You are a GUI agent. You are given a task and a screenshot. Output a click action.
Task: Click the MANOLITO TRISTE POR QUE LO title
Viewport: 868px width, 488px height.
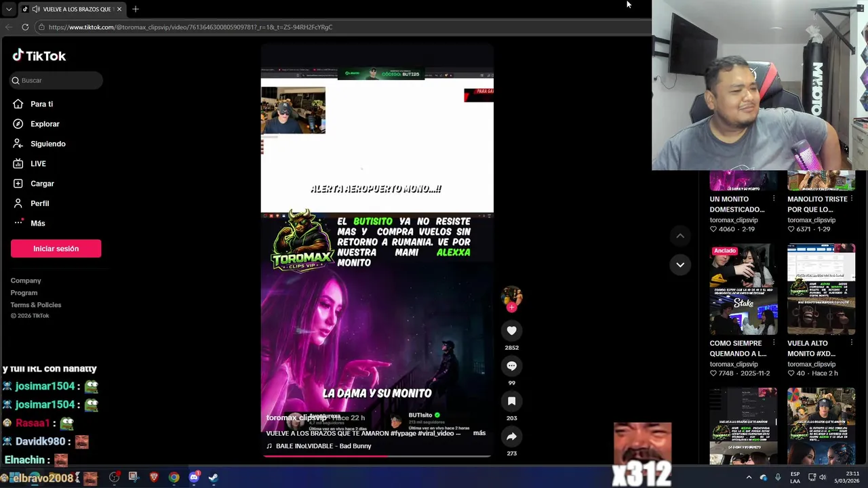817,204
